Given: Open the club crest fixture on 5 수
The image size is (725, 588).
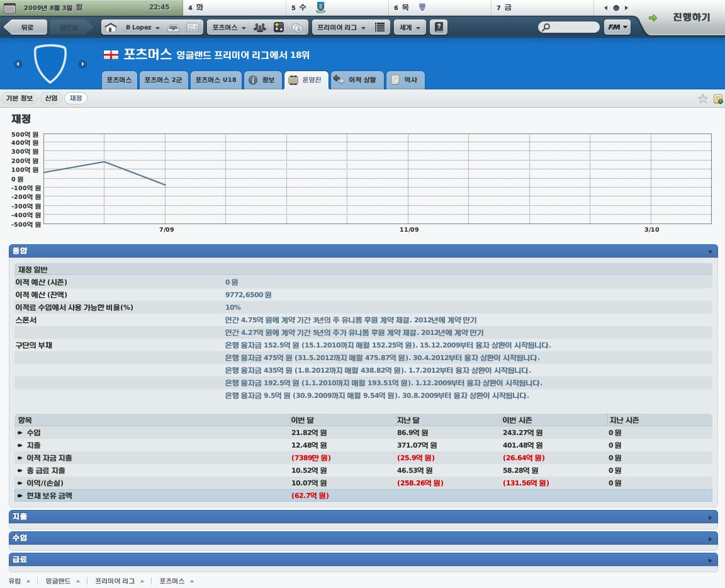Looking at the screenshot, I should point(320,7).
